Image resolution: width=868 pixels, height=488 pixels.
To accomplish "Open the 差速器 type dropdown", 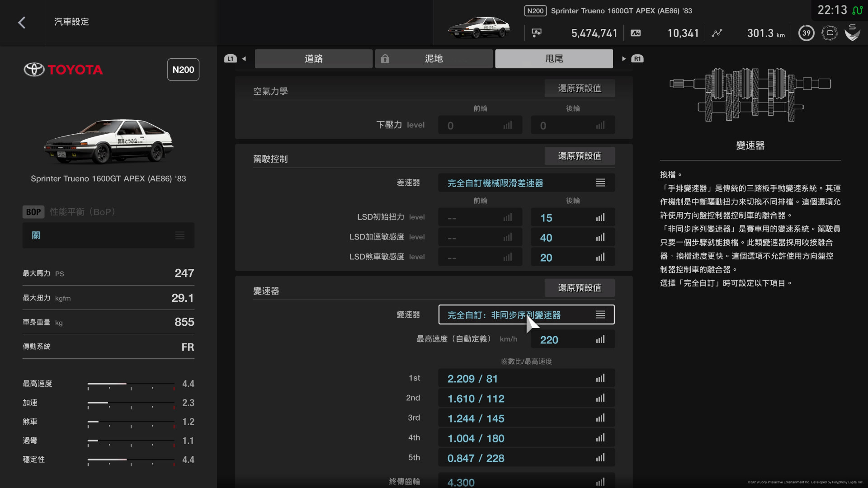I will pos(526,183).
